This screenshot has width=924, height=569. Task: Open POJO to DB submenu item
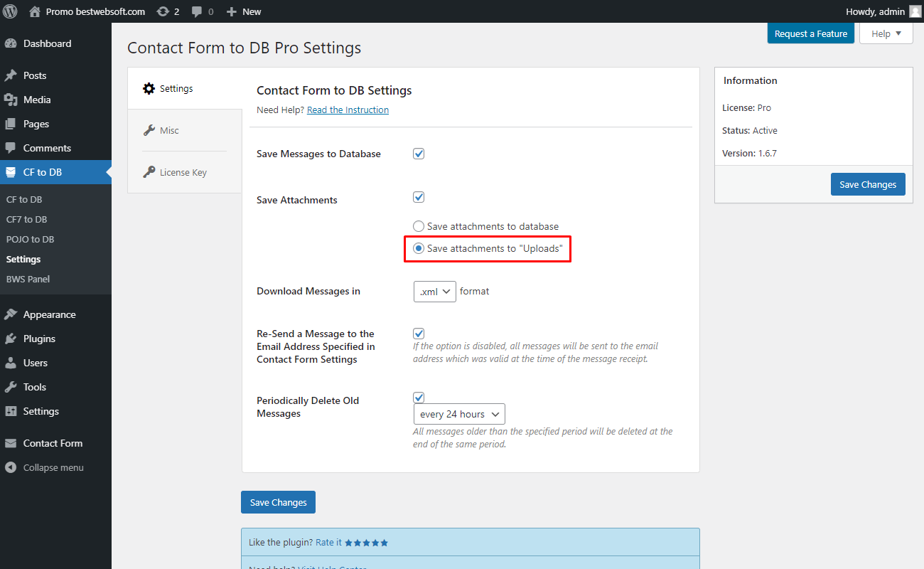[x=31, y=239]
